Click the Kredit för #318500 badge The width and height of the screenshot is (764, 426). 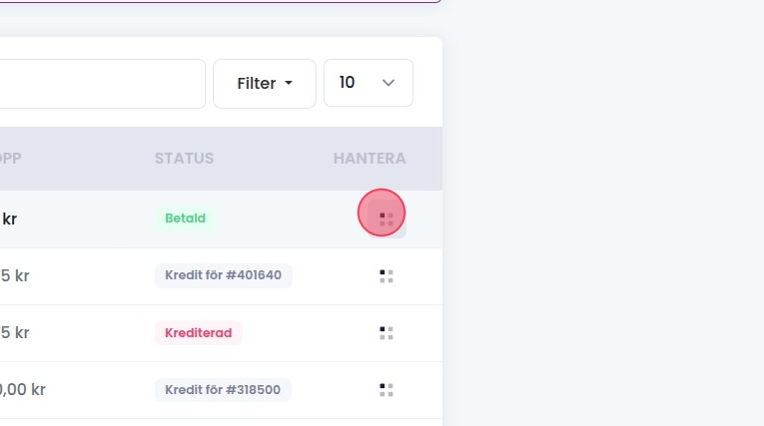[223, 390]
